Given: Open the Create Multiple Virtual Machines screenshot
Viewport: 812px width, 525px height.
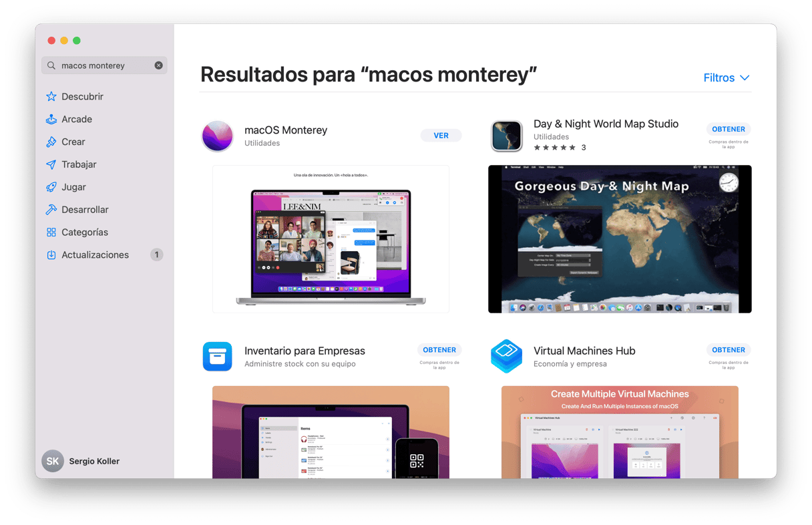Looking at the screenshot, I should click(620, 432).
